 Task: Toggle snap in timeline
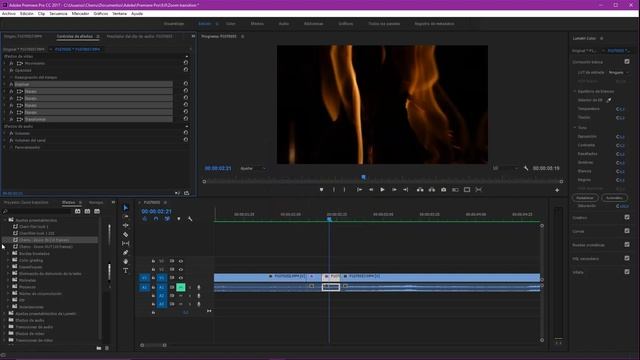tap(156, 219)
